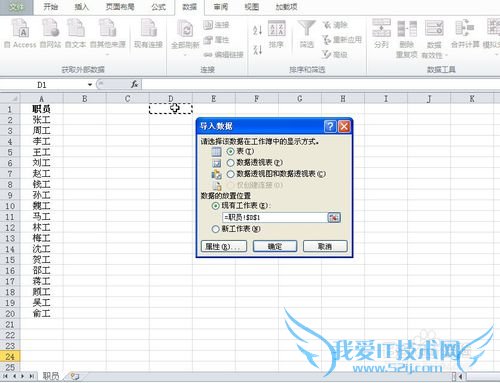Open Data Validation (数据有效性) icon
The image size is (500, 383).
pos(434,38)
